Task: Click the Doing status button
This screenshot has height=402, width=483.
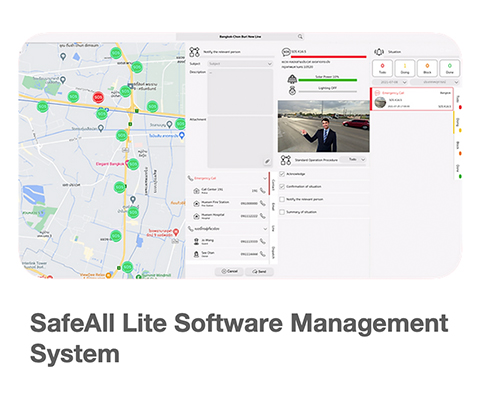Action: [x=405, y=68]
